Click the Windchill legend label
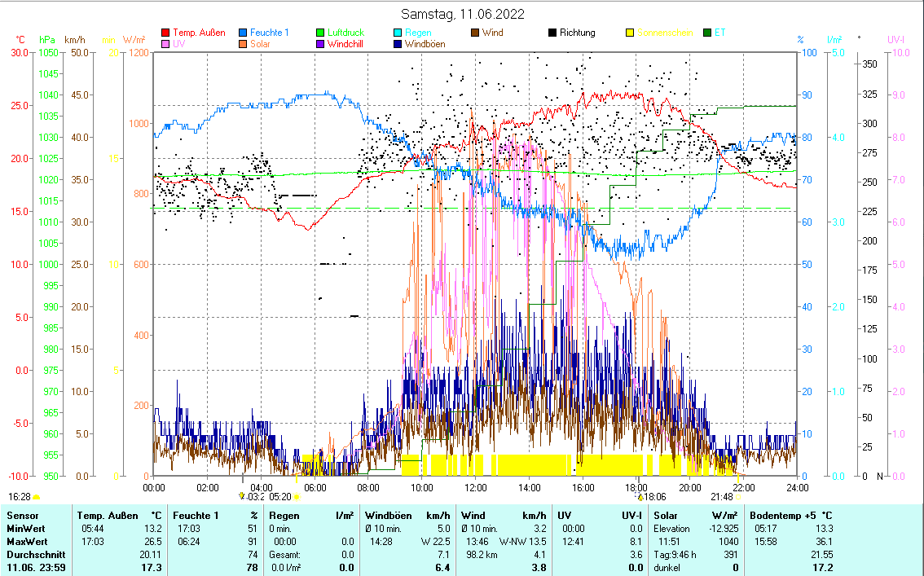924x576 pixels. (345, 44)
